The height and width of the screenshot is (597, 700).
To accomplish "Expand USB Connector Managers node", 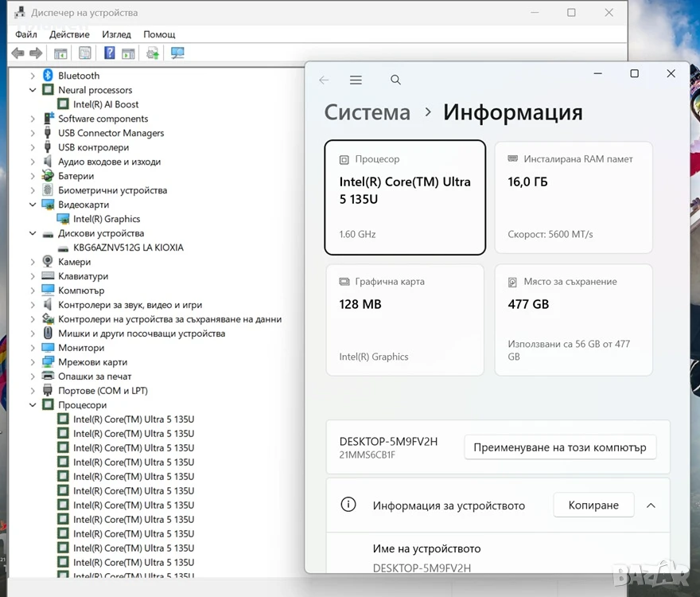I will 33,133.
